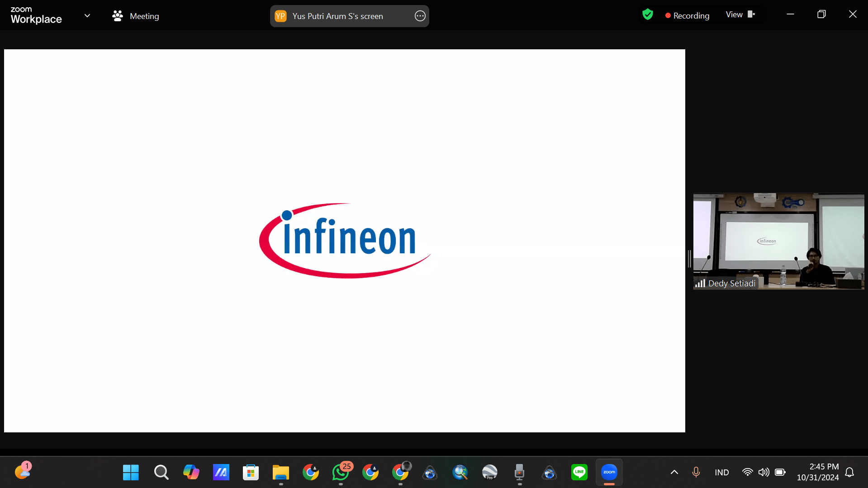Click the Yus Putri Arum S's screen label
The width and height of the screenshot is (868, 488).
coord(337,16)
